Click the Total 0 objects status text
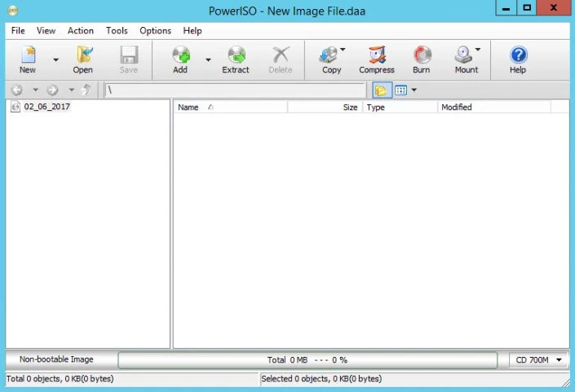The image size is (575, 392). coord(60,379)
